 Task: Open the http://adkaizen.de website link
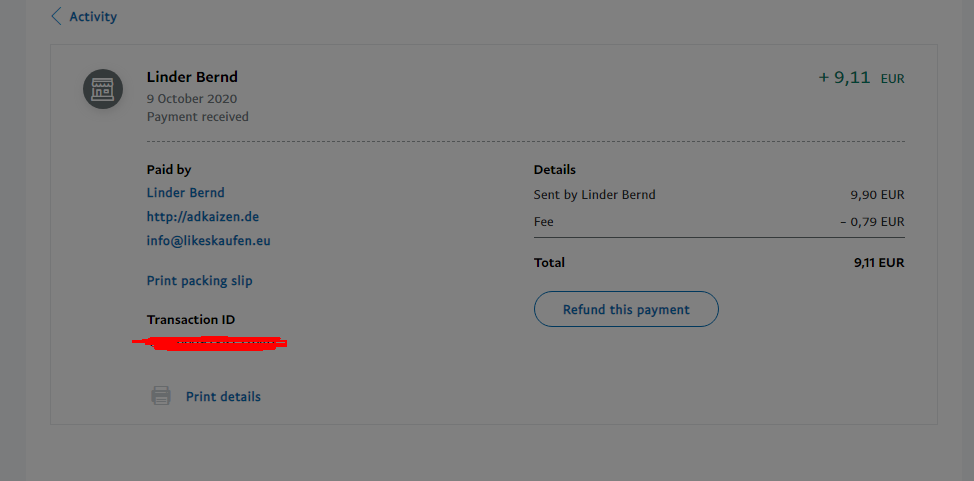click(203, 217)
